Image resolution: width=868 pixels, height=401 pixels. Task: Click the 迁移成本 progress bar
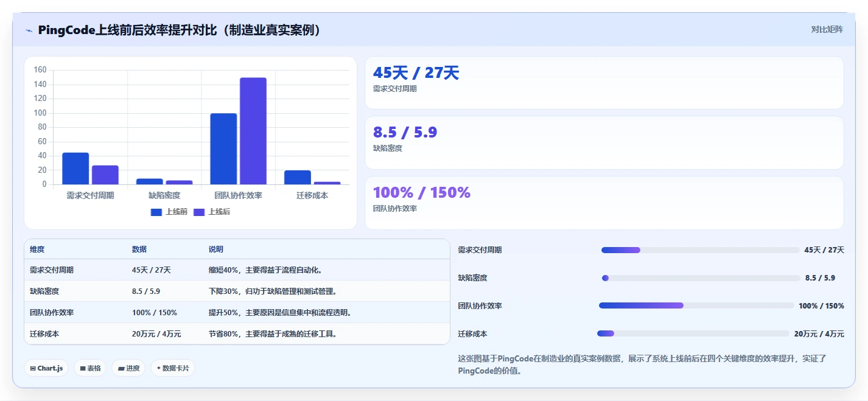(693, 333)
